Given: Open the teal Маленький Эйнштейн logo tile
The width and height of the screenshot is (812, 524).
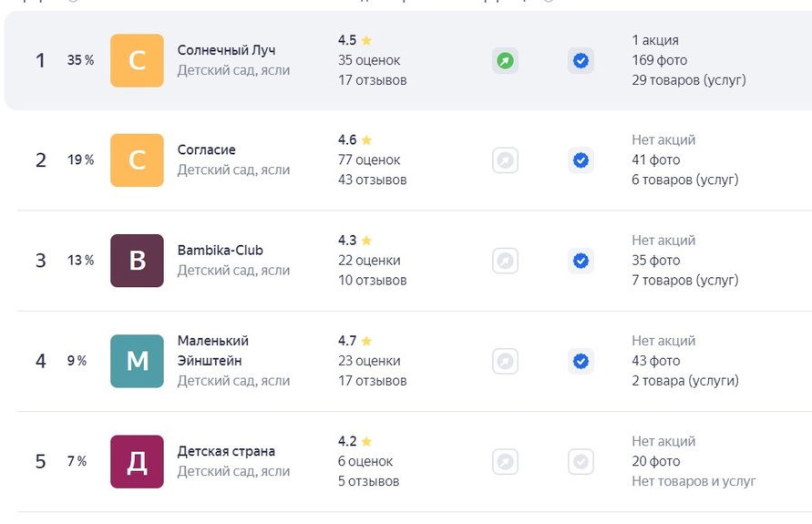Looking at the screenshot, I should coord(137,361).
